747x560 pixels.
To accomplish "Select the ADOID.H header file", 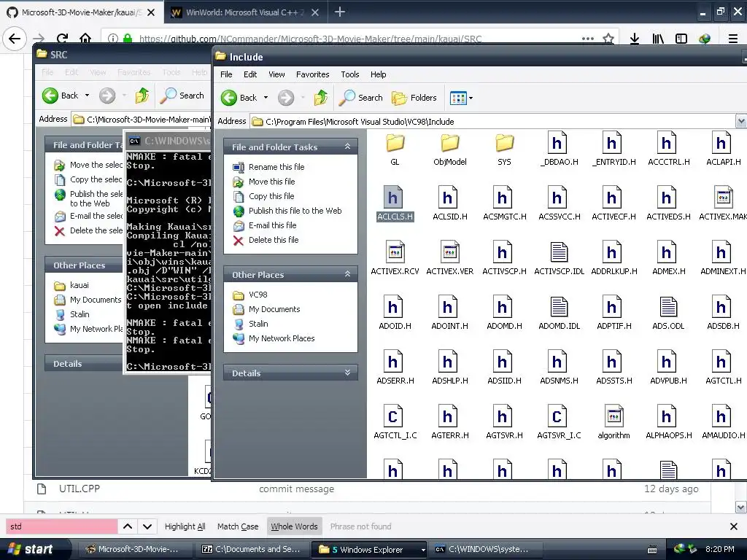I will pyautogui.click(x=395, y=313).
